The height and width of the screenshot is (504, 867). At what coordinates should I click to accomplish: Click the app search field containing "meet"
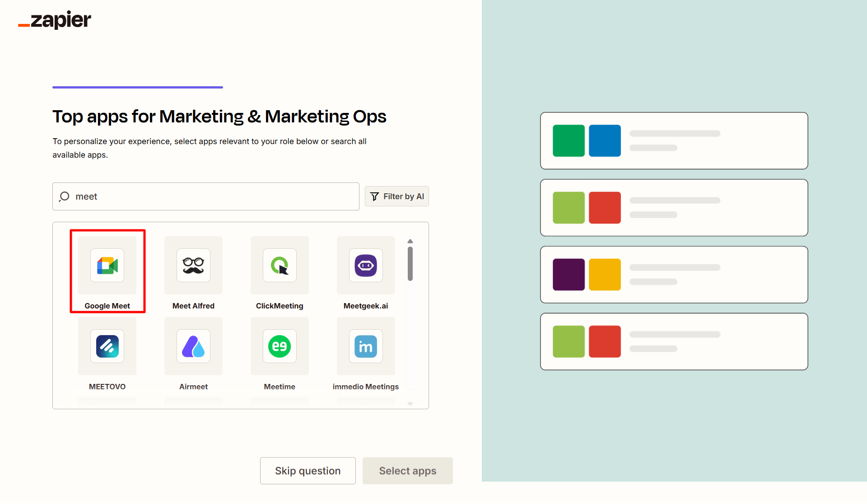(217, 196)
